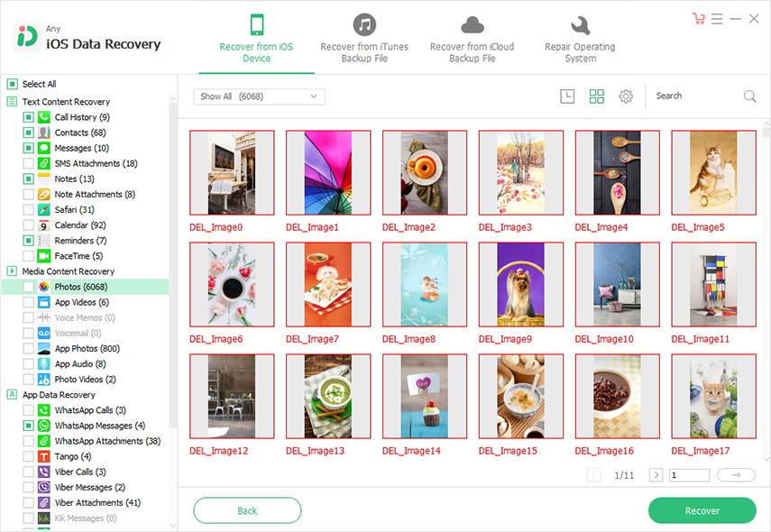Image resolution: width=771 pixels, height=532 pixels.
Task: Click the Repair Operating System wrench icon
Action: tap(580, 25)
